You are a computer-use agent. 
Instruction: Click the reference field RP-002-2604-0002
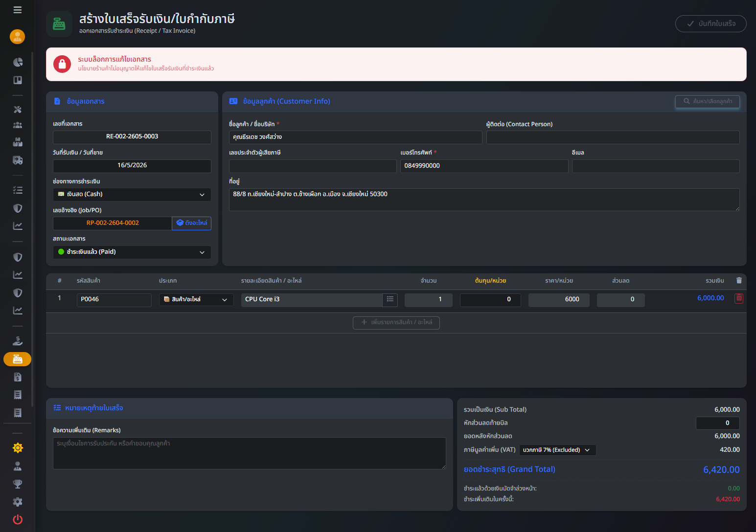click(x=113, y=223)
